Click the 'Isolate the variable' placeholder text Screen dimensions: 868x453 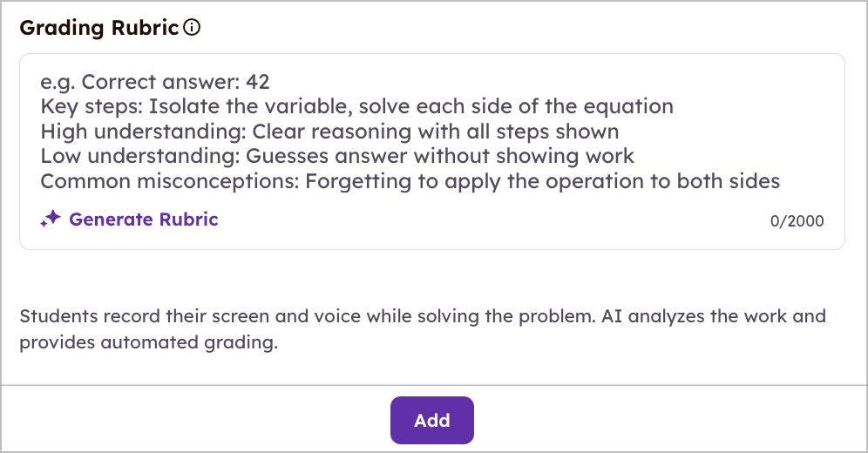click(251, 106)
